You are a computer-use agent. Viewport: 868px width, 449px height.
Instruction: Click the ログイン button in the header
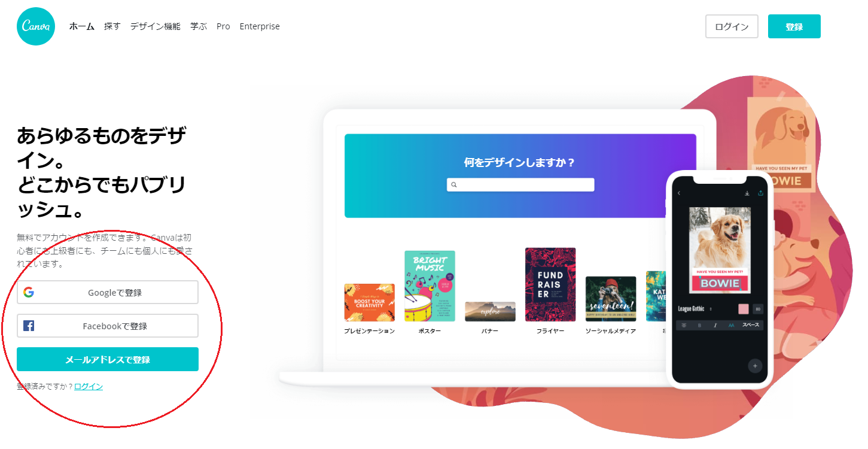point(732,26)
